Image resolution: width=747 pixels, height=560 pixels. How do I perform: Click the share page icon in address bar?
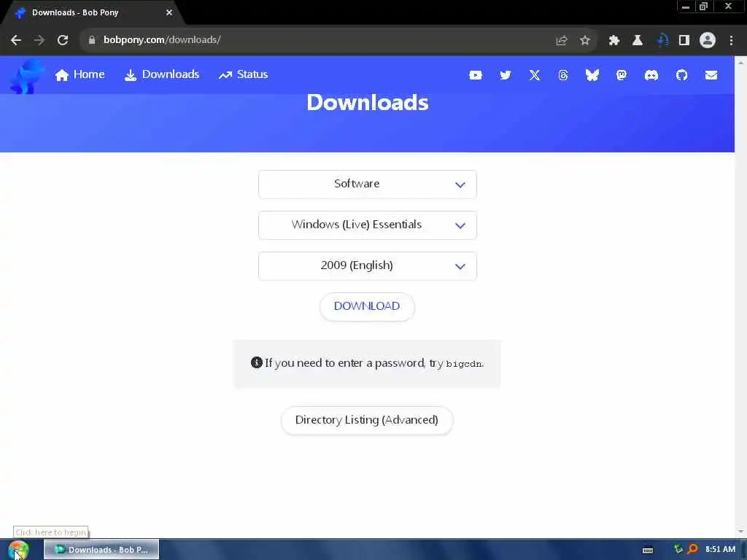[x=562, y=41]
